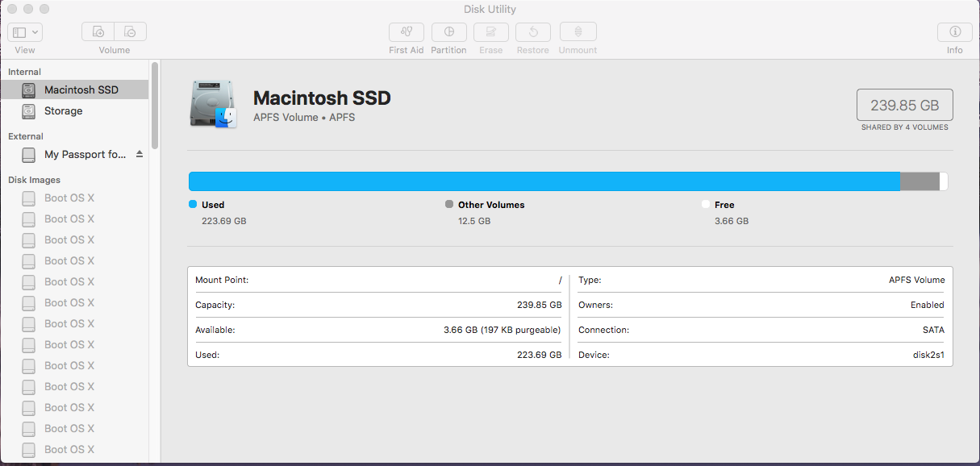The height and width of the screenshot is (466, 980).
Task: Click the 'Other Volumes' legend label
Action: [491, 205]
